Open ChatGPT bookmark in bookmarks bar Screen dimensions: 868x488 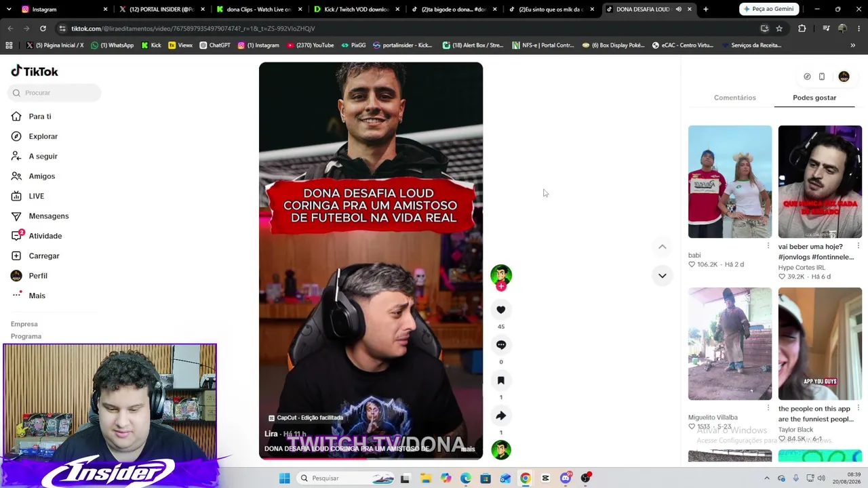pos(215,45)
